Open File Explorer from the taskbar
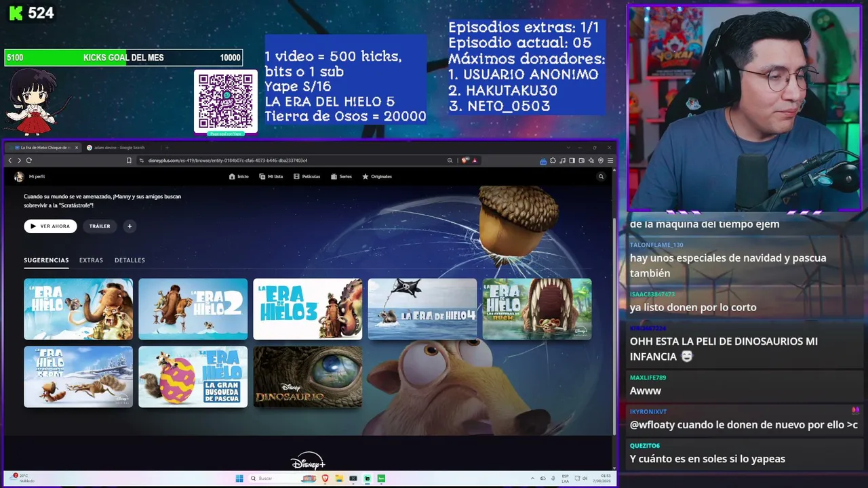The width and height of the screenshot is (868, 488). 339,479
